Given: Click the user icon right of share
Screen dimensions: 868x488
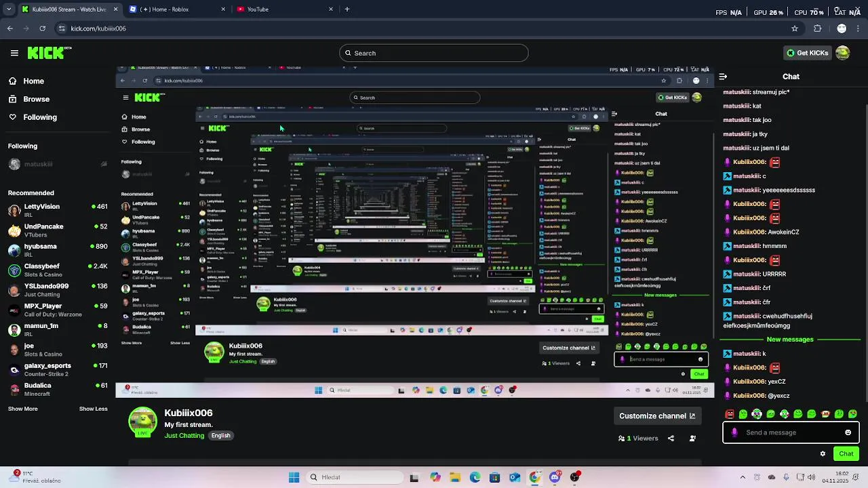Looking at the screenshot, I should click(692, 439).
